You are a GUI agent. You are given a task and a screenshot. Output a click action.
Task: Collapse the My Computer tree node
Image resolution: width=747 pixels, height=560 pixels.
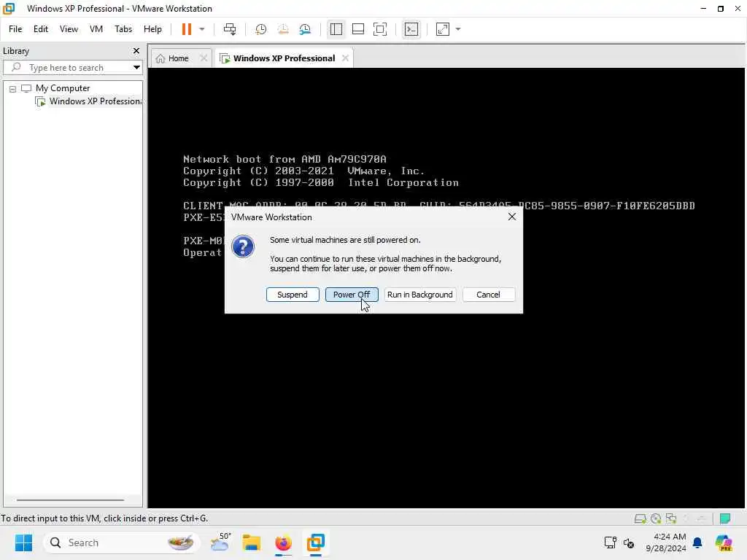[13, 88]
